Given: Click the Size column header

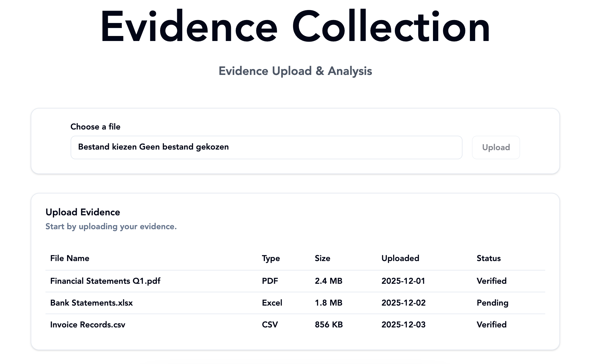Looking at the screenshot, I should point(322,258).
